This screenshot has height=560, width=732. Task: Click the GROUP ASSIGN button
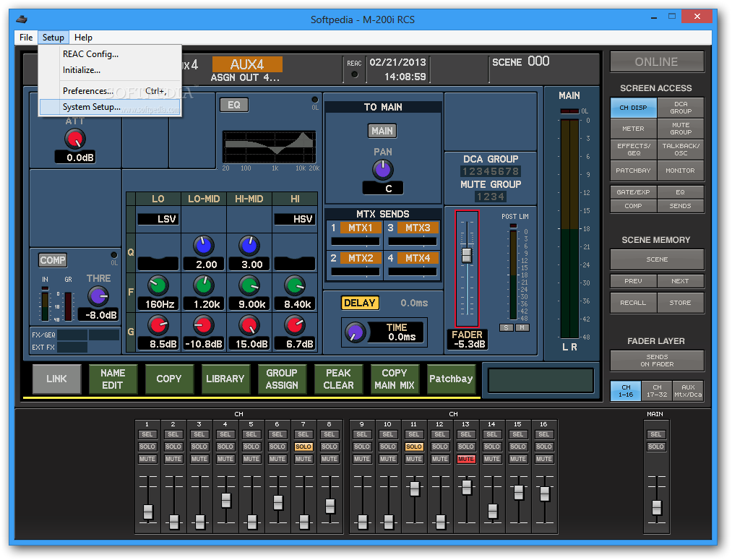(282, 379)
